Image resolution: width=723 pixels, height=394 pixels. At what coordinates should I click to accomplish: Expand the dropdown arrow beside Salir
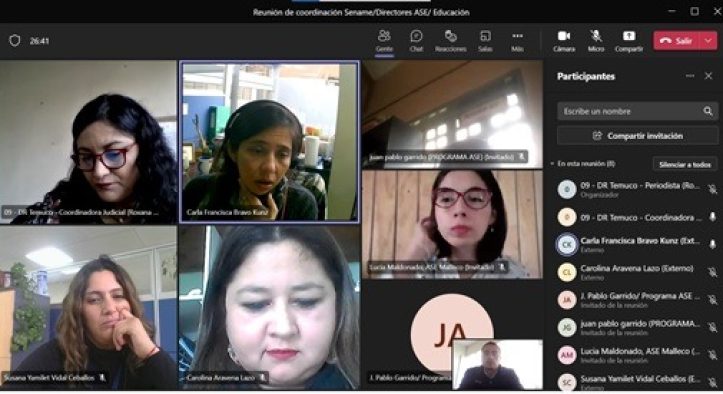tap(708, 41)
